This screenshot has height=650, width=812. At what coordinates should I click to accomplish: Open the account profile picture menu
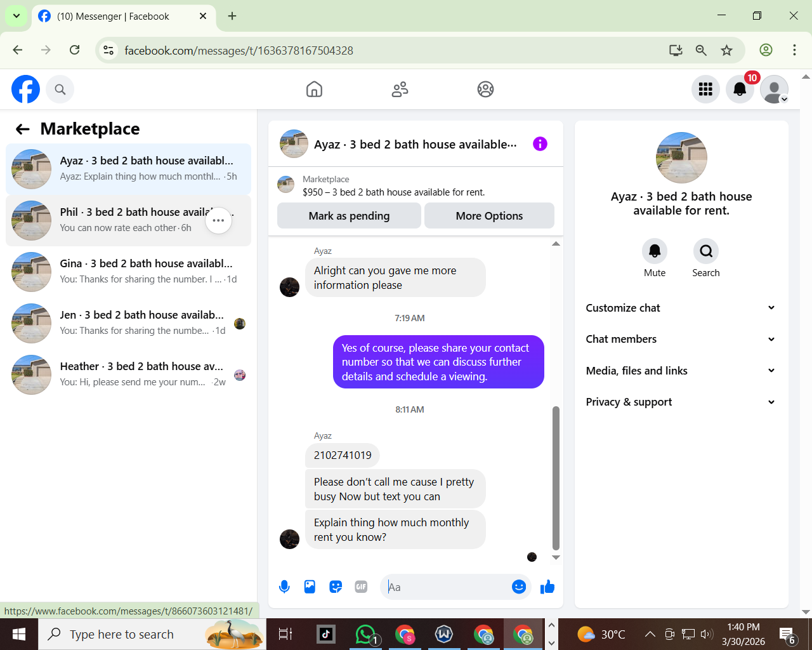774,90
